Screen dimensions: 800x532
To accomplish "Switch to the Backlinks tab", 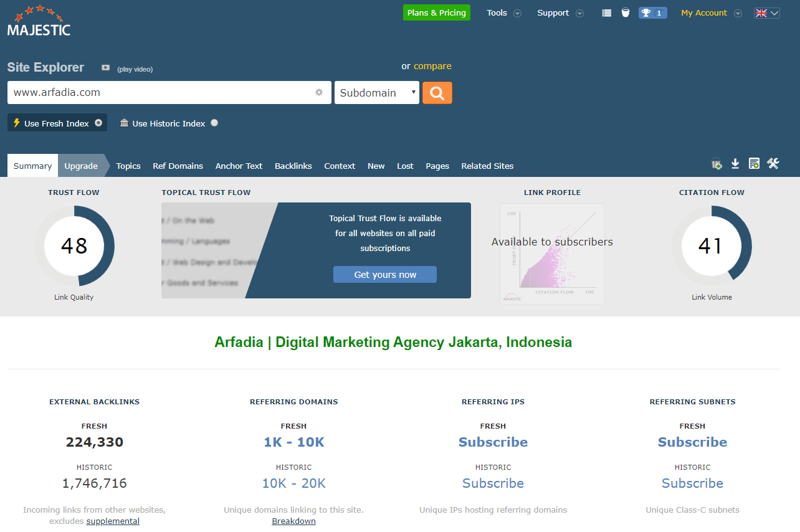I will pyautogui.click(x=293, y=166).
